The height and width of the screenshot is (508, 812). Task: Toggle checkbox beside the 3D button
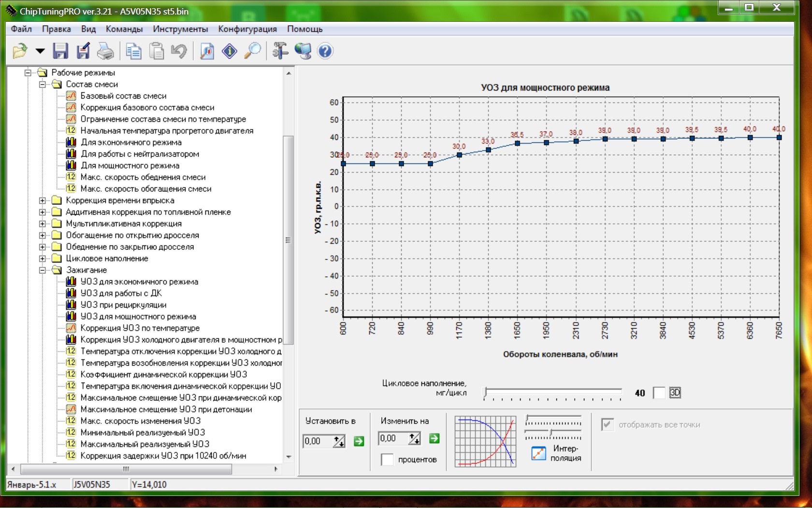[x=659, y=393]
